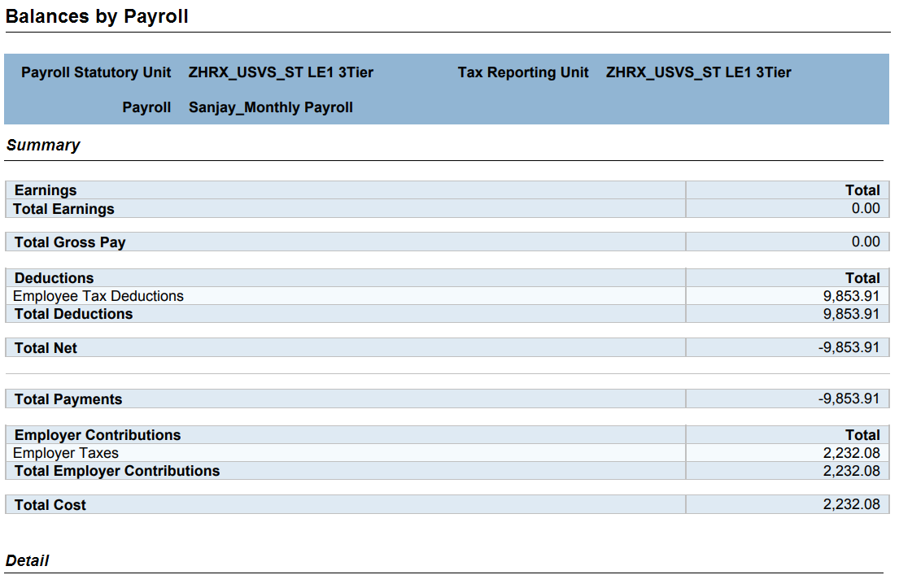
Task: Select the Total Gross Pay row label
Action: 70,242
